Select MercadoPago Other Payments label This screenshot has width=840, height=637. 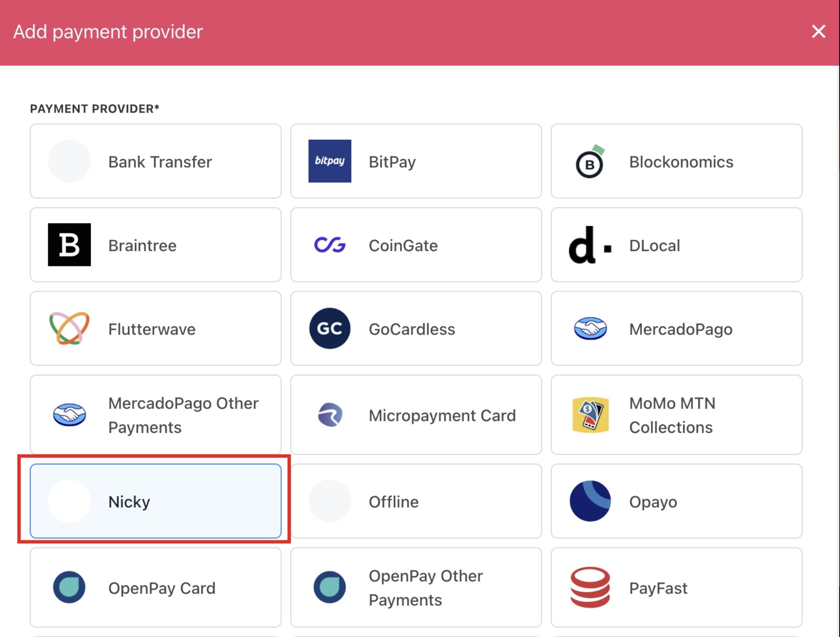pos(183,415)
